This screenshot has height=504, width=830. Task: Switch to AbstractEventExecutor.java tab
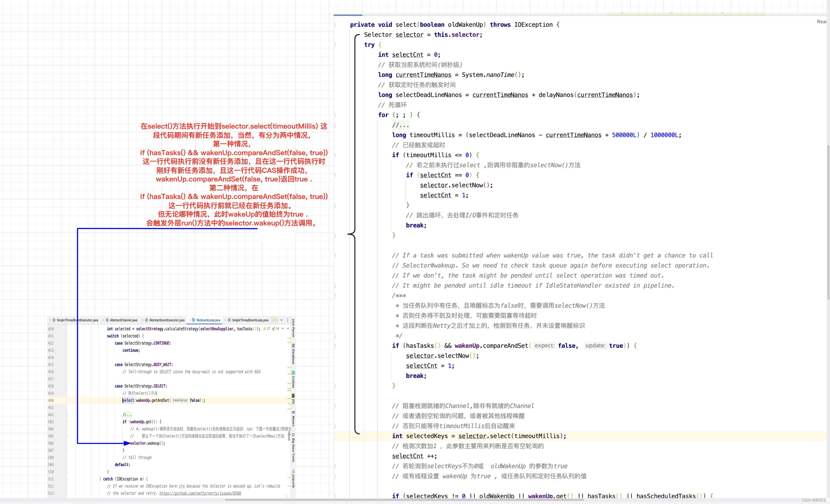click(x=167, y=320)
